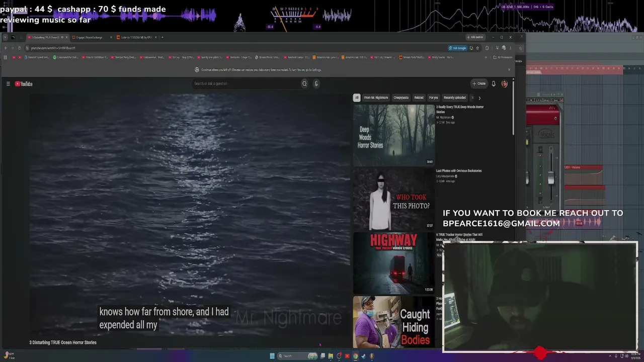Launch Chrome from the taskbar
The image size is (644, 362).
pos(355,356)
